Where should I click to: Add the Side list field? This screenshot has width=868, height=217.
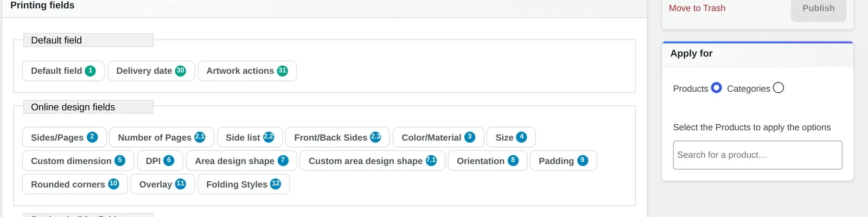point(250,137)
